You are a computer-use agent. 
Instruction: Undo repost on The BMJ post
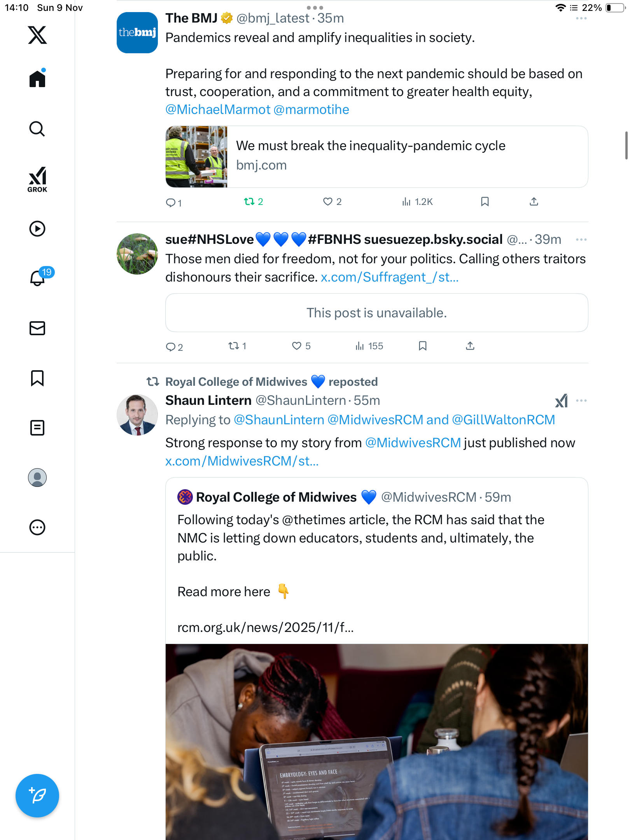pyautogui.click(x=249, y=201)
